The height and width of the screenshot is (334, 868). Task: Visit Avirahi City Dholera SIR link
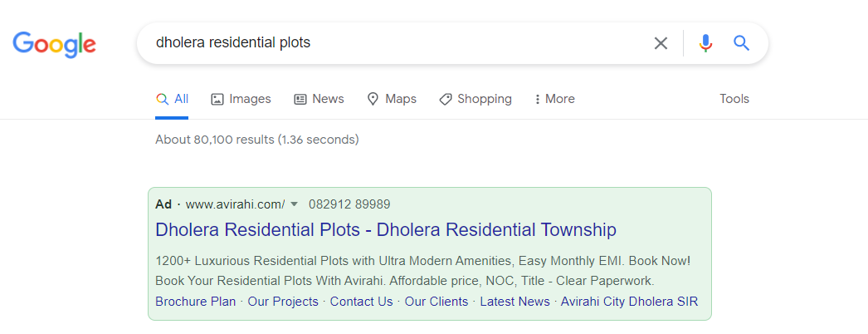pos(629,302)
